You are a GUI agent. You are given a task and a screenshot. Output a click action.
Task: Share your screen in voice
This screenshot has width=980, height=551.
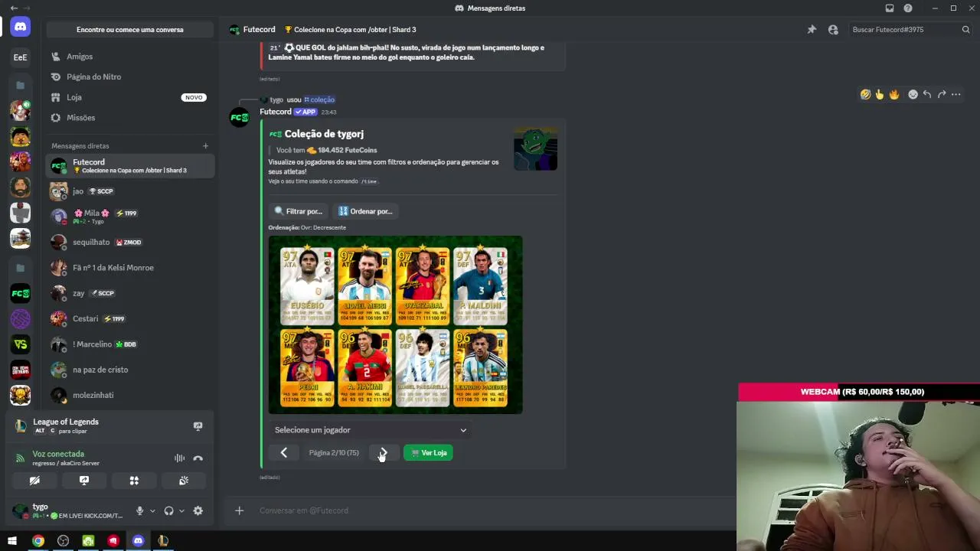(84, 481)
